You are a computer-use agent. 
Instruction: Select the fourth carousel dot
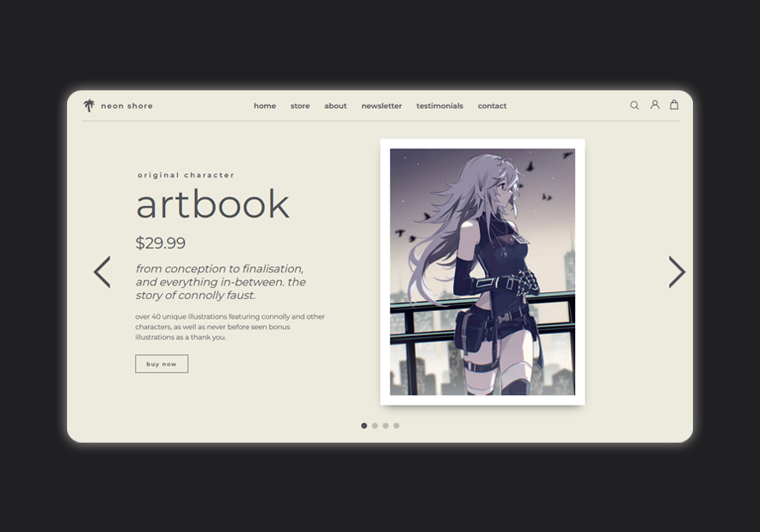[x=396, y=425]
